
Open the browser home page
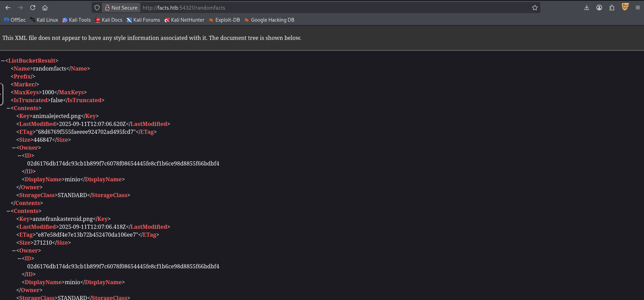tap(45, 8)
